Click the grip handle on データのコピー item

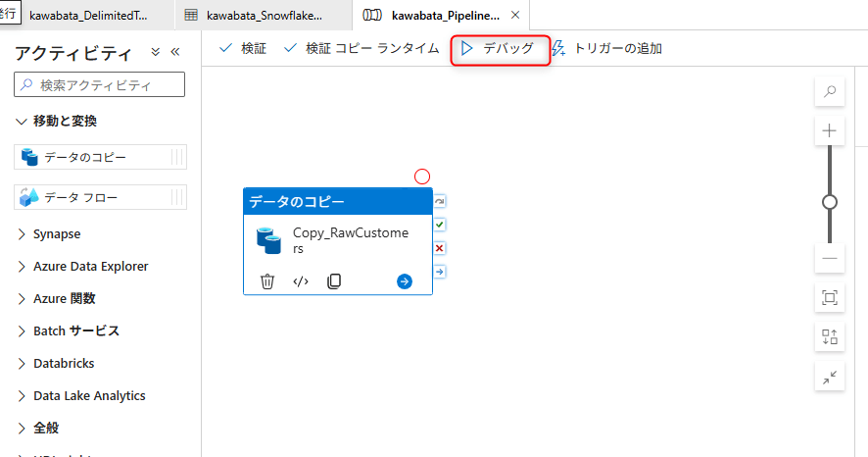coord(177,157)
